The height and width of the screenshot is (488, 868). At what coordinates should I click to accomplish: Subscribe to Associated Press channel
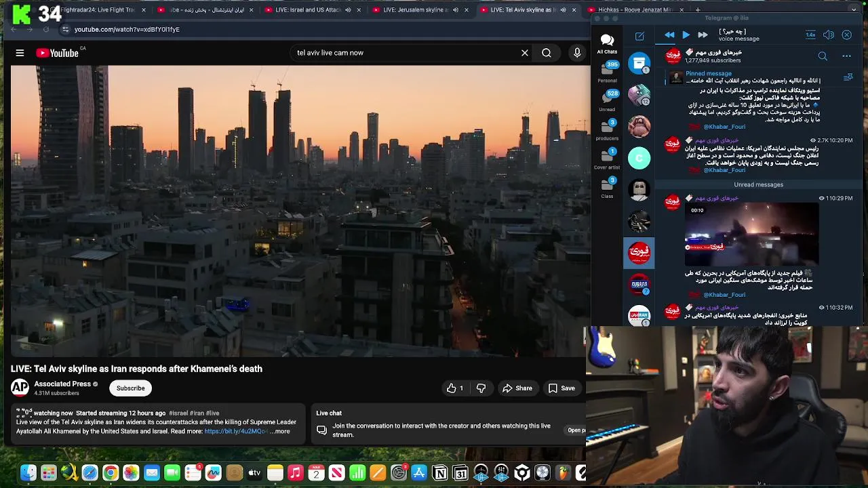pos(130,388)
